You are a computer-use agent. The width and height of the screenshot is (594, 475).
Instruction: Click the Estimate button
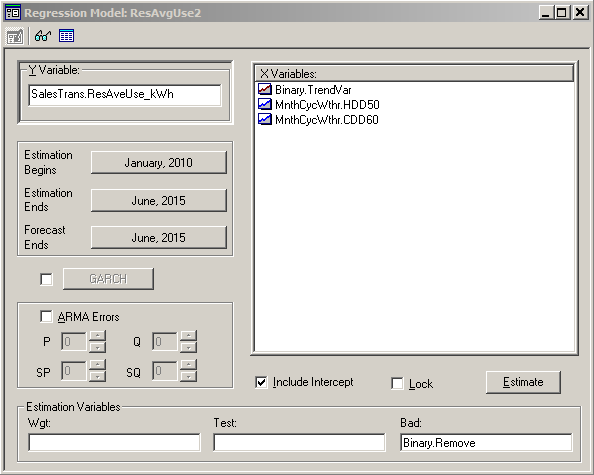coord(523,382)
